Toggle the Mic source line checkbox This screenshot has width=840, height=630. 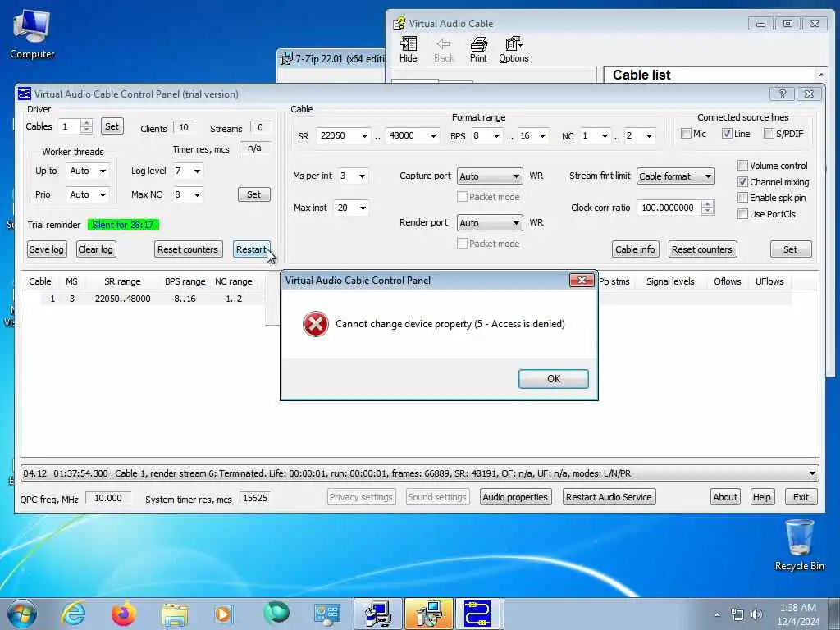(686, 134)
